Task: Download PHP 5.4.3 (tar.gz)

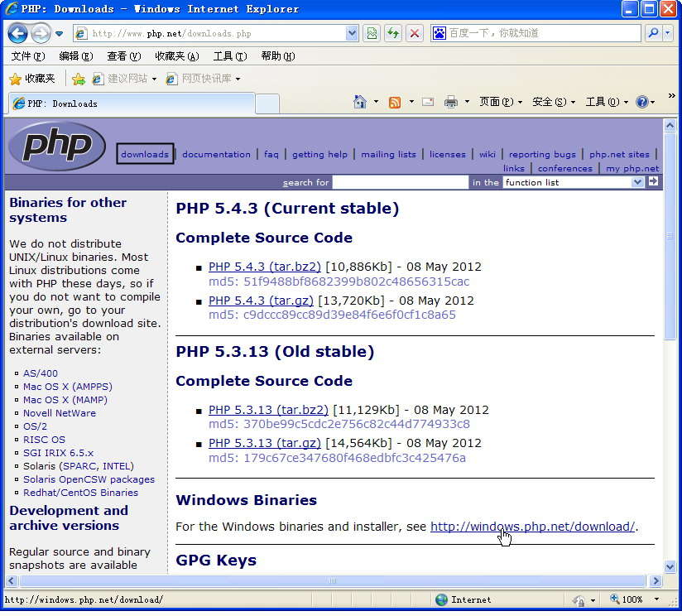Action: pyautogui.click(x=261, y=301)
